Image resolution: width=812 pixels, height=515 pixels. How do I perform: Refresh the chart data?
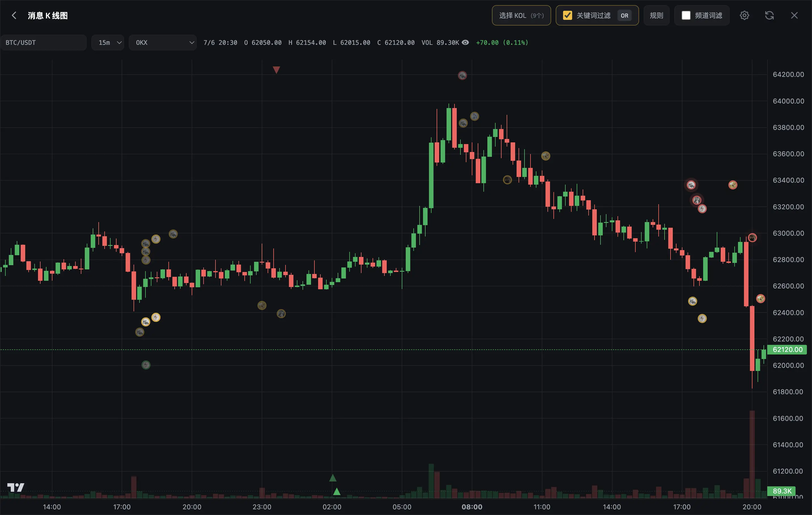[769, 16]
